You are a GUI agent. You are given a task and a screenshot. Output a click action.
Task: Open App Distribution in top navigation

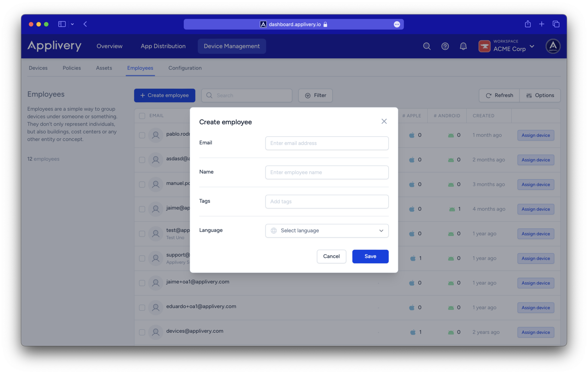(x=163, y=46)
